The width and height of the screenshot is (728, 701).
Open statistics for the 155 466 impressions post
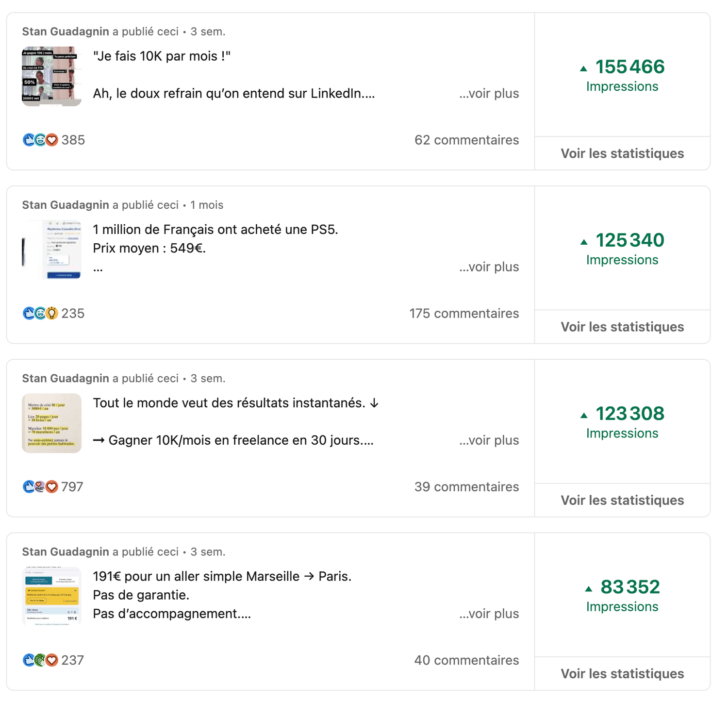[622, 154]
